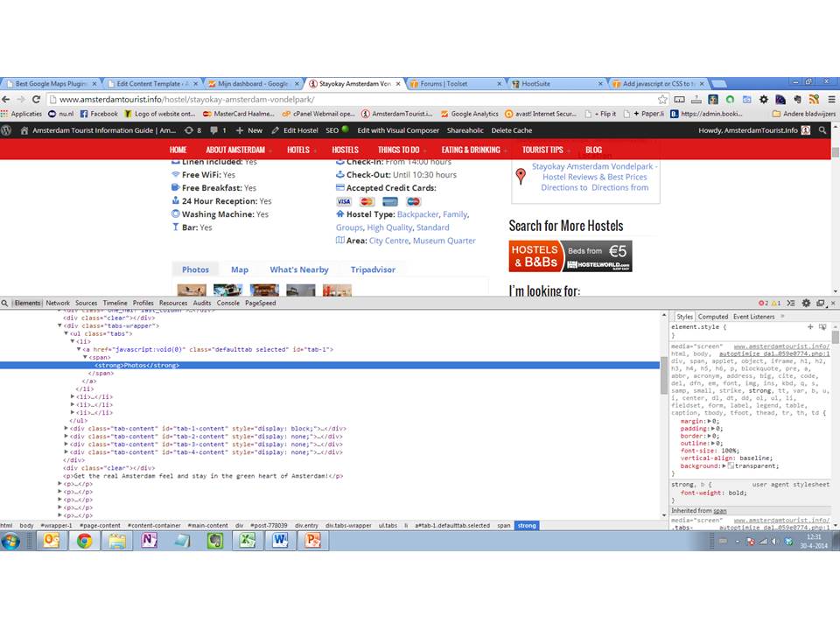Click the DevTools inspect element magnifier
Screen dimensions: 840x630
tap(5, 304)
